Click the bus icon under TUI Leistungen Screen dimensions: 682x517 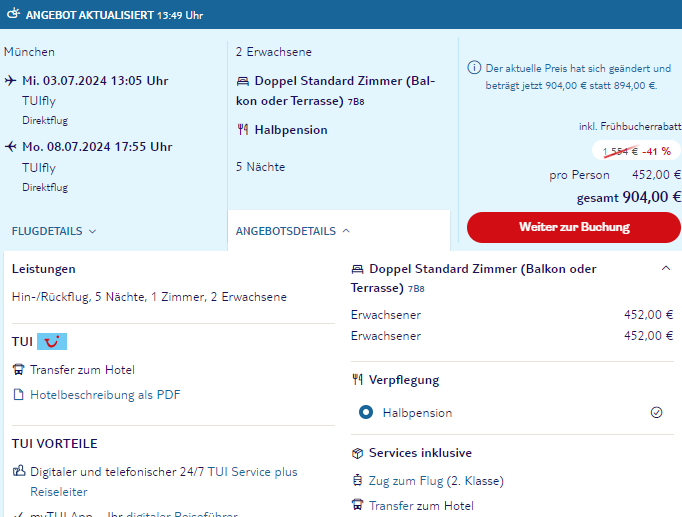point(18,370)
